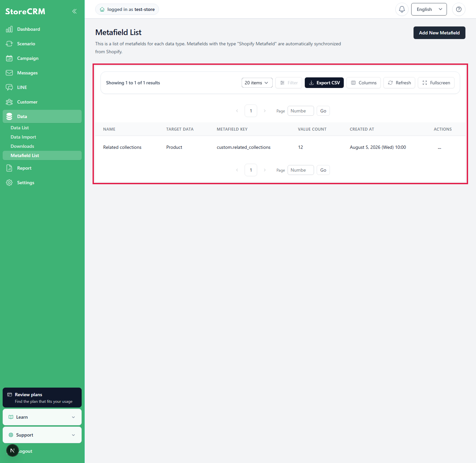Screen dimensions: 476x463
Task: Click the Related collections name cell
Action: pyautogui.click(x=122, y=147)
